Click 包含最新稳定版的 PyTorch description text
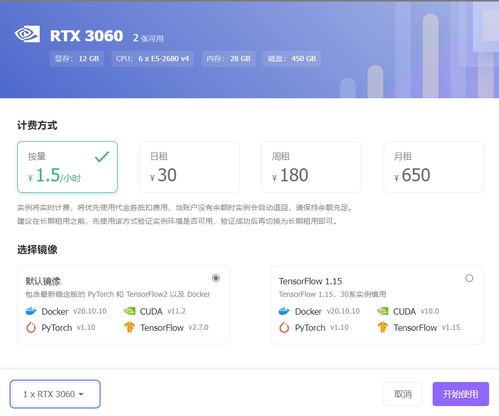The height and width of the screenshot is (416, 499). point(118,294)
